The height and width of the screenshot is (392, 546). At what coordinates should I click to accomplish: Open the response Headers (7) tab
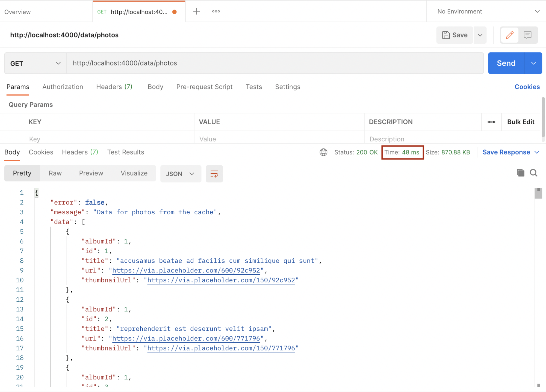[80, 152]
